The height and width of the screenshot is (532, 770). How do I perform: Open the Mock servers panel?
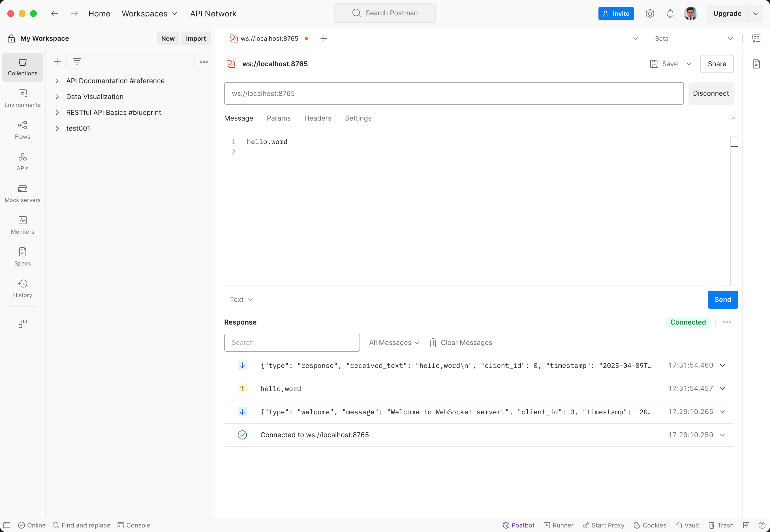(22, 193)
